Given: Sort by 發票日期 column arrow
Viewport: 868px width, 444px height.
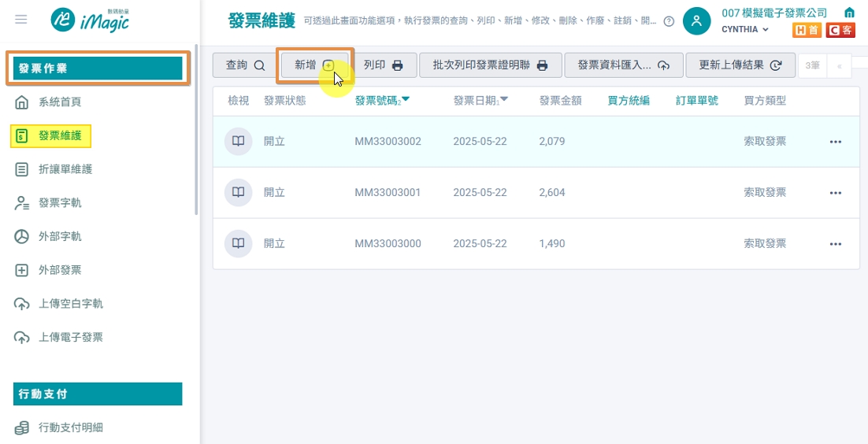Looking at the screenshot, I should pos(504,100).
